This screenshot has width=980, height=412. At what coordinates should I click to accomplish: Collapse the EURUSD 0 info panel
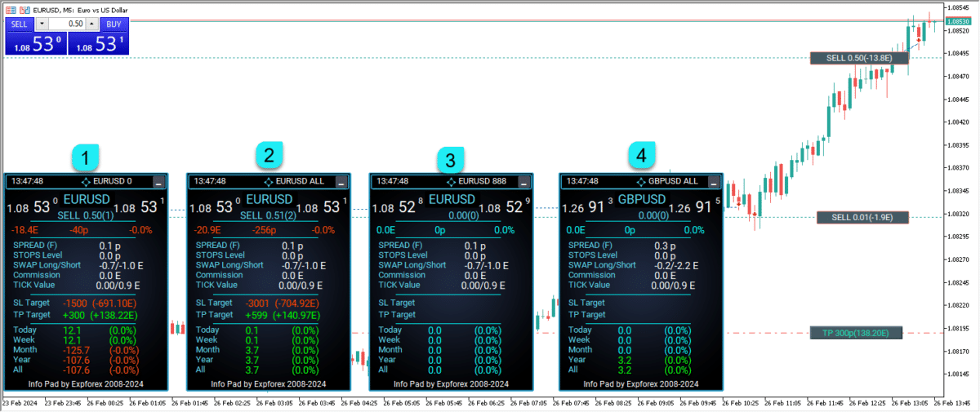click(x=158, y=182)
